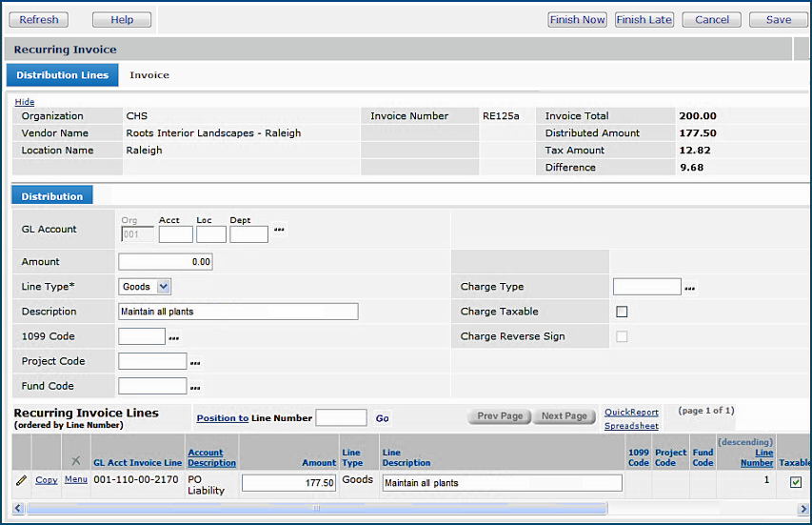The image size is (812, 525).
Task: Click the X delete column icon
Action: tap(76, 461)
